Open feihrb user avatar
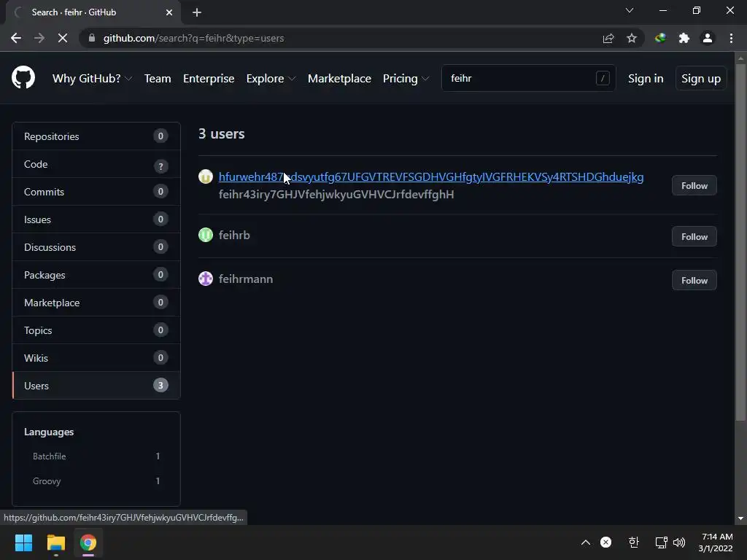 pos(205,235)
